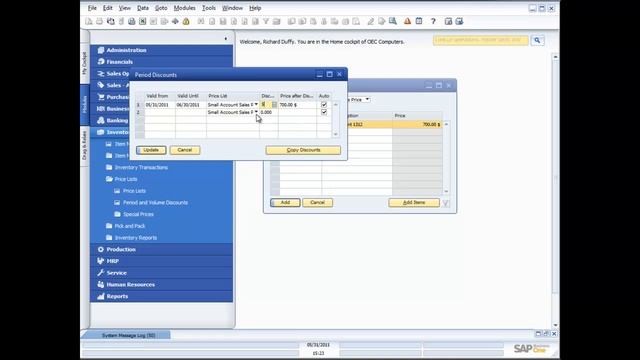Open the Tools menu
Screen dimensions: 640x360
(x=209, y=8)
